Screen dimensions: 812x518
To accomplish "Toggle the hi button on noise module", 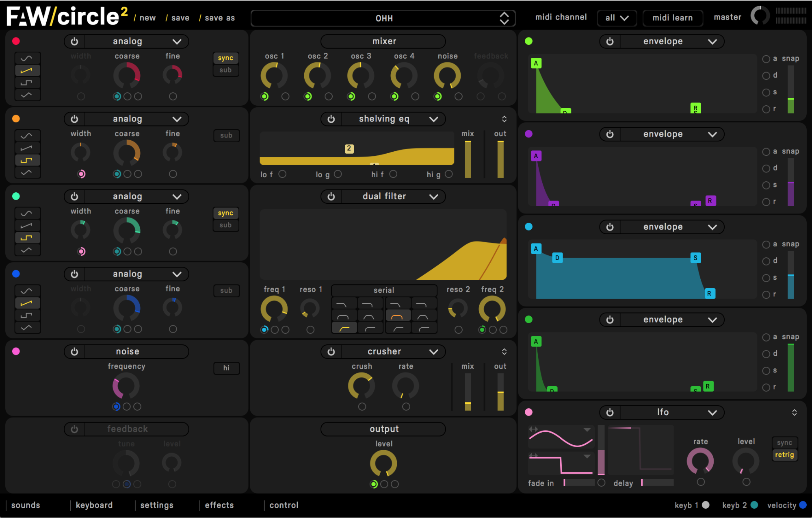I will click(226, 368).
